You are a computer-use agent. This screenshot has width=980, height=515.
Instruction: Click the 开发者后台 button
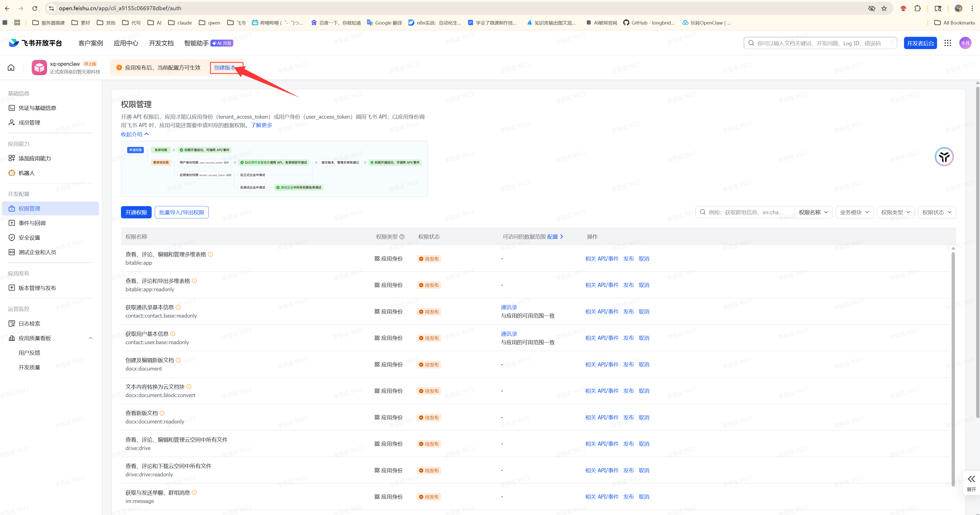coord(920,43)
